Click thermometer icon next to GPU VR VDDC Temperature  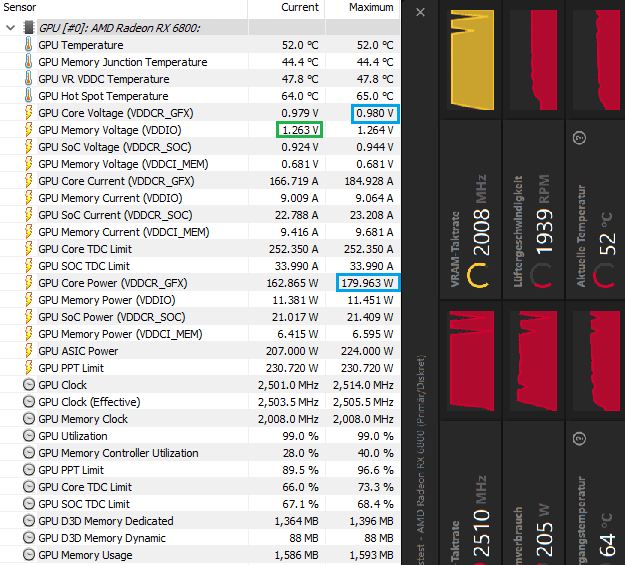(x=28, y=79)
